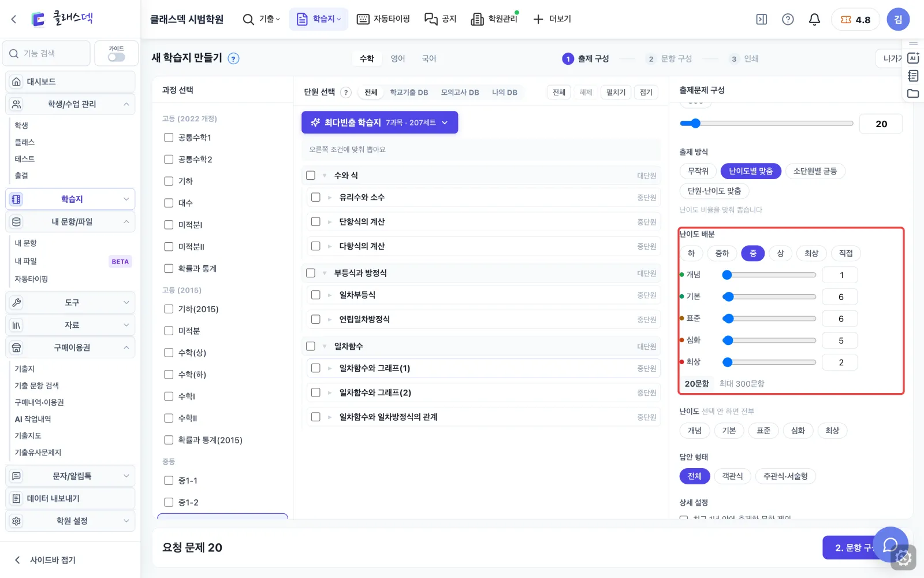Check the 공통수학1 course checkbox

point(169,138)
